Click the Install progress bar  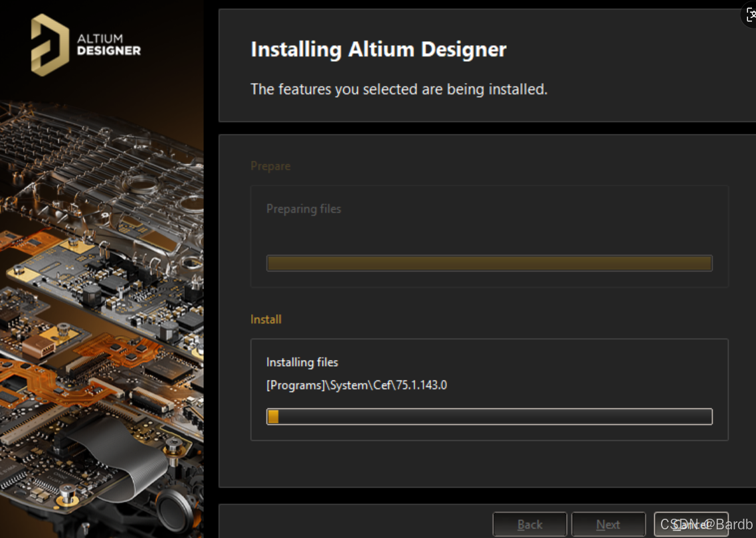[x=490, y=416]
